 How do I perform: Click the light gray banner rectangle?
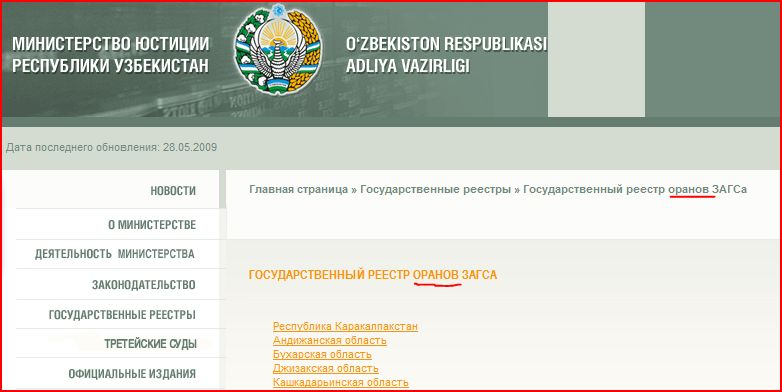(x=596, y=59)
